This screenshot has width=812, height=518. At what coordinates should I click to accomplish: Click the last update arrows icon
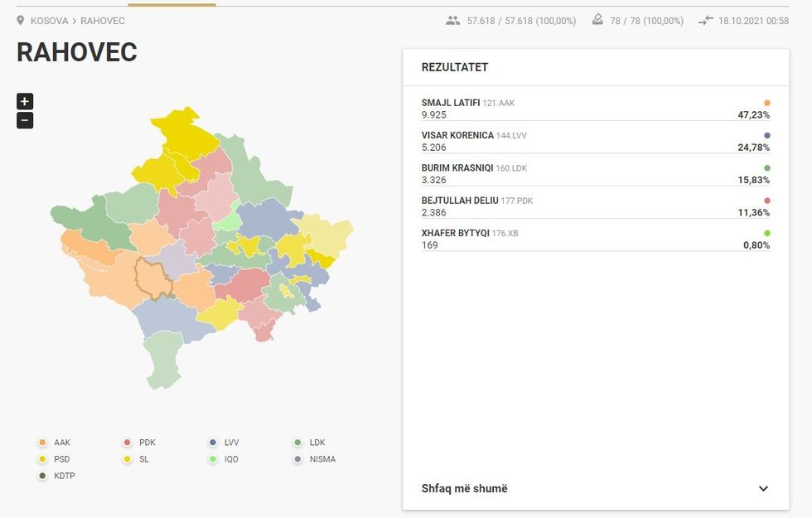tap(705, 21)
